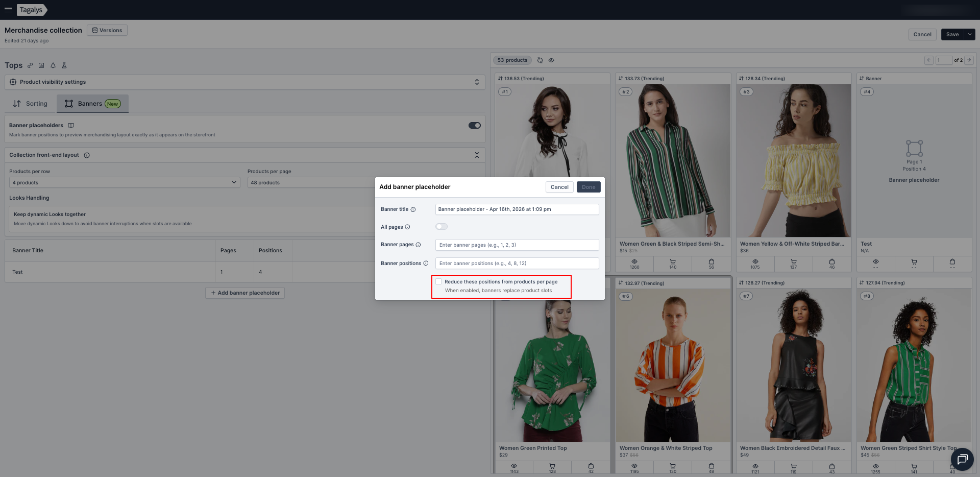Click the flask experiment icon beside Tops
980x477 pixels.
pyautogui.click(x=64, y=65)
